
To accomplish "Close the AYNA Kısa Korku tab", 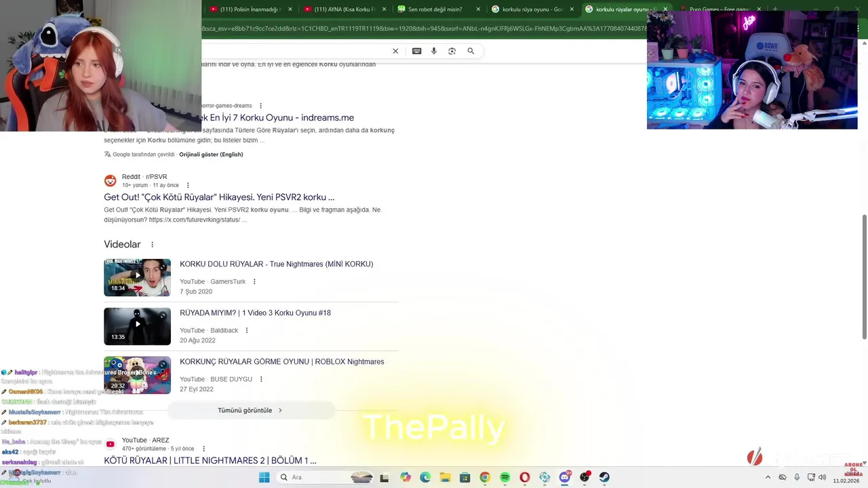I will tap(384, 9).
